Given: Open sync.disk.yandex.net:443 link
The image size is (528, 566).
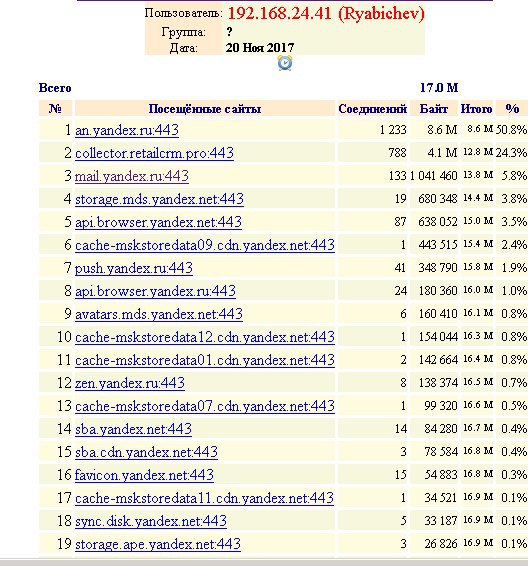Looking at the screenshot, I should coord(151,521).
